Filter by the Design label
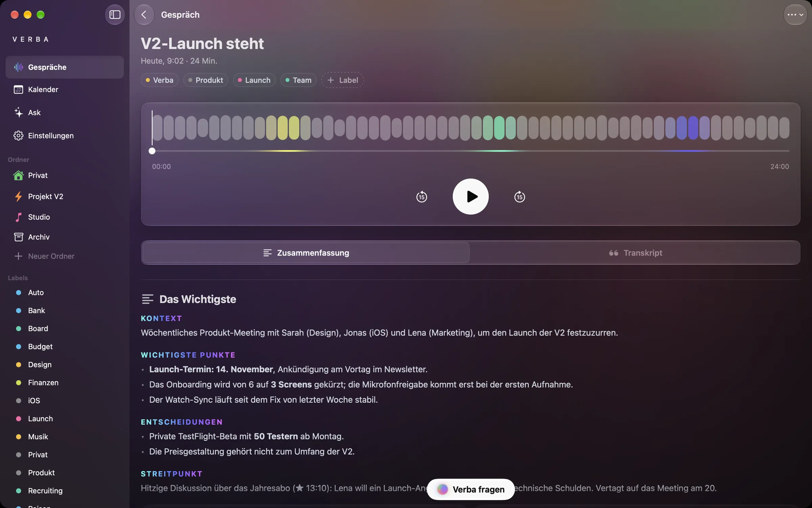 (65, 365)
